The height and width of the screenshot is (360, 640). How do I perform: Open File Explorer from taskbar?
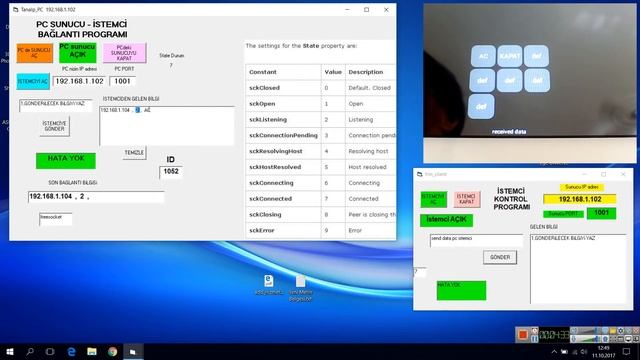(x=92, y=352)
